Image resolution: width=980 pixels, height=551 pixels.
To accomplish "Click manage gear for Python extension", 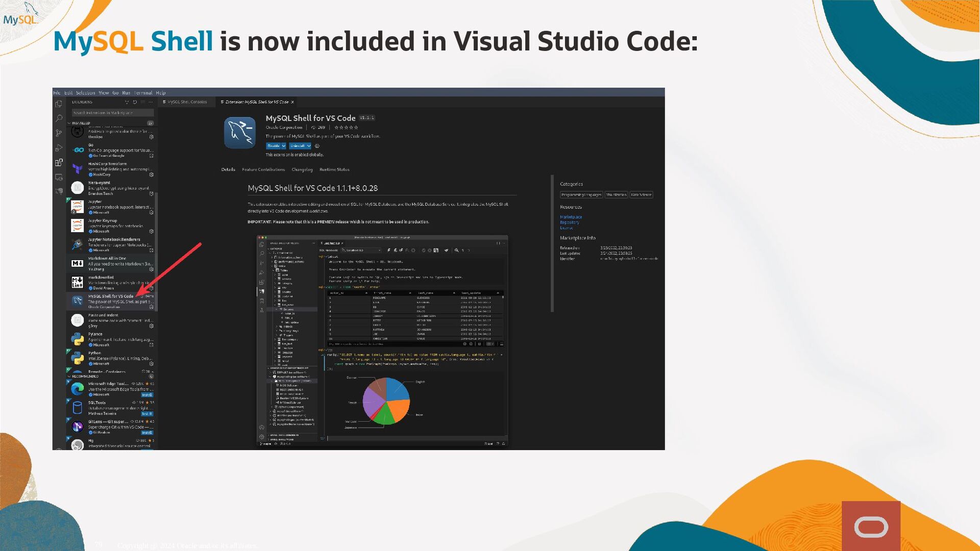I will 151,364.
